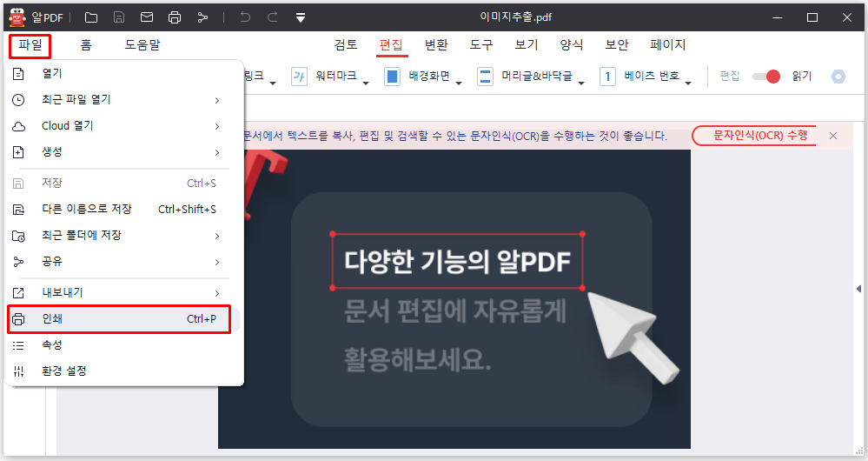Toggle the 편집/읽기 mode switch
Image resolution: width=868 pixels, height=461 pixels.
click(x=766, y=77)
